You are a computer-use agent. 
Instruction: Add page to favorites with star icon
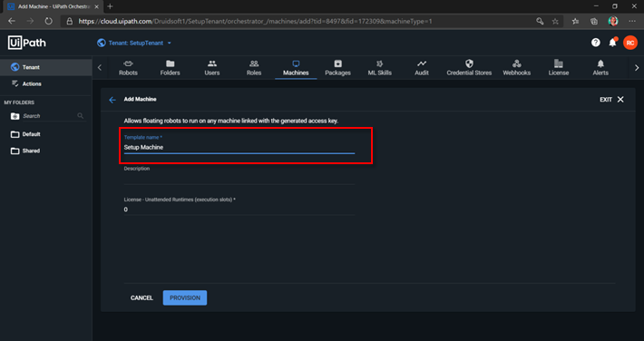coord(555,22)
